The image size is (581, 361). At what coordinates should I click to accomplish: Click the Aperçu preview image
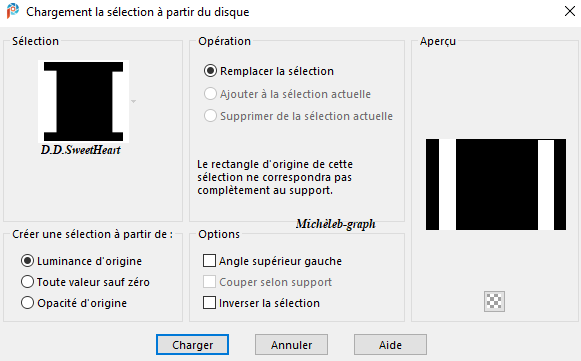point(496,185)
